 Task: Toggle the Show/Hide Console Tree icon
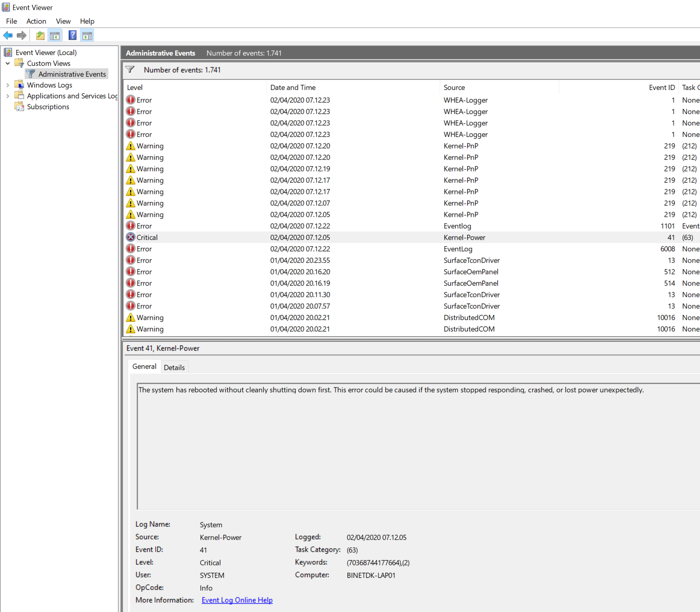(55, 36)
